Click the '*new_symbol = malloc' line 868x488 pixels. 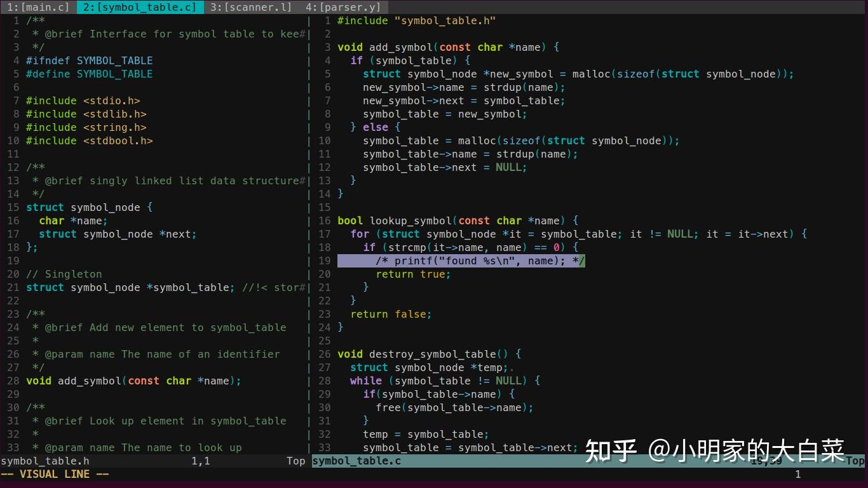(x=579, y=74)
